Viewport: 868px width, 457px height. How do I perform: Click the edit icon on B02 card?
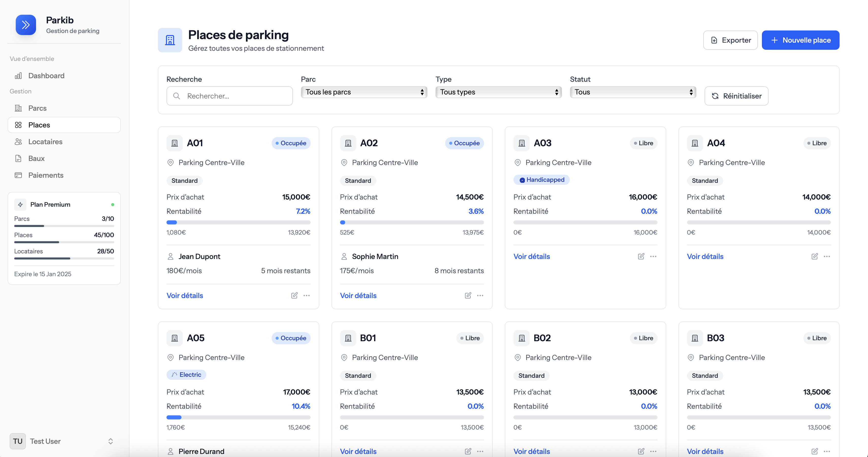641,451
